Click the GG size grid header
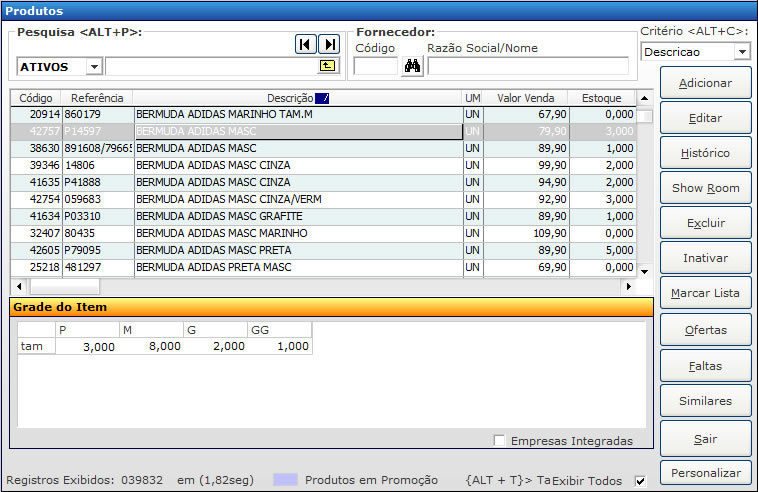 (279, 330)
